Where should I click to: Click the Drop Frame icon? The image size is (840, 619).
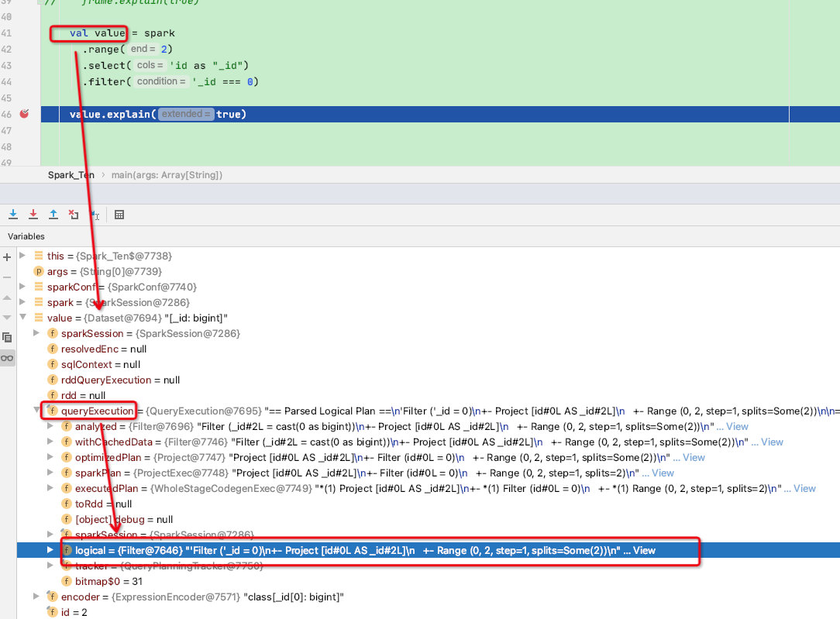74,215
